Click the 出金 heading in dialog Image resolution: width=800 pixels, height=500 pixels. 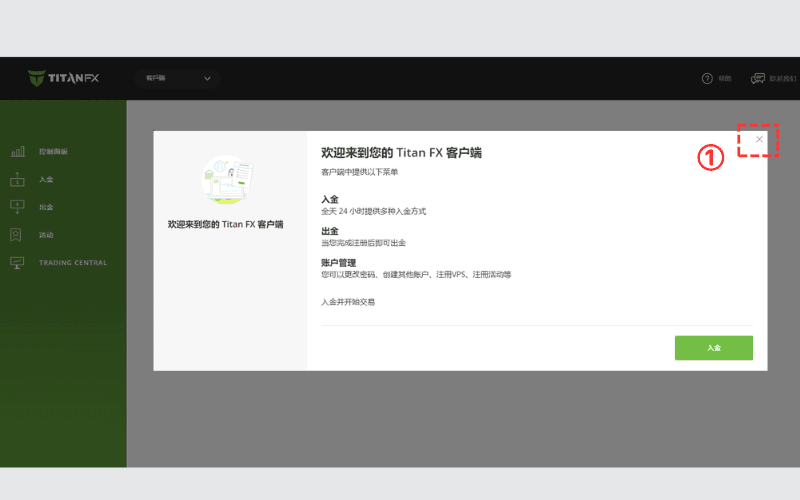point(330,231)
